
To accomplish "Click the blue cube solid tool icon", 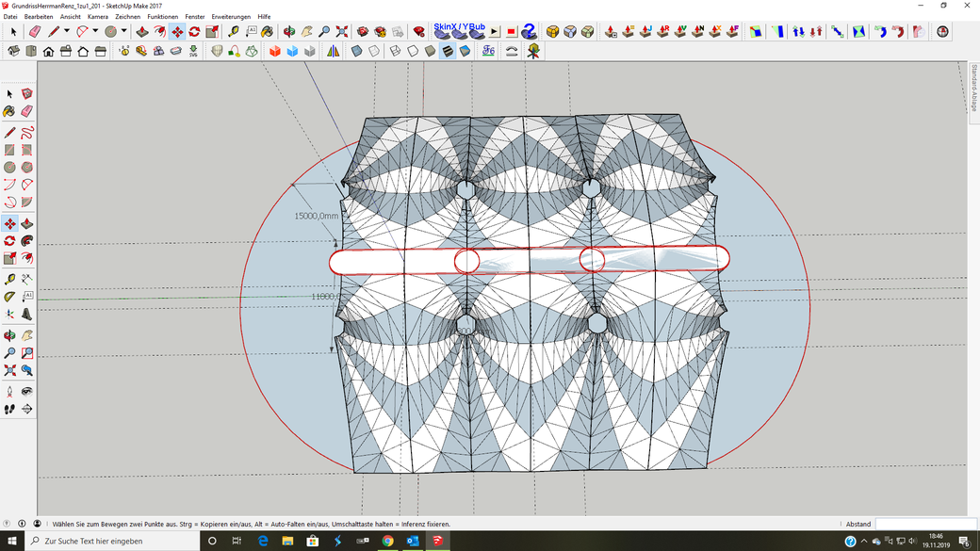I will click(292, 51).
